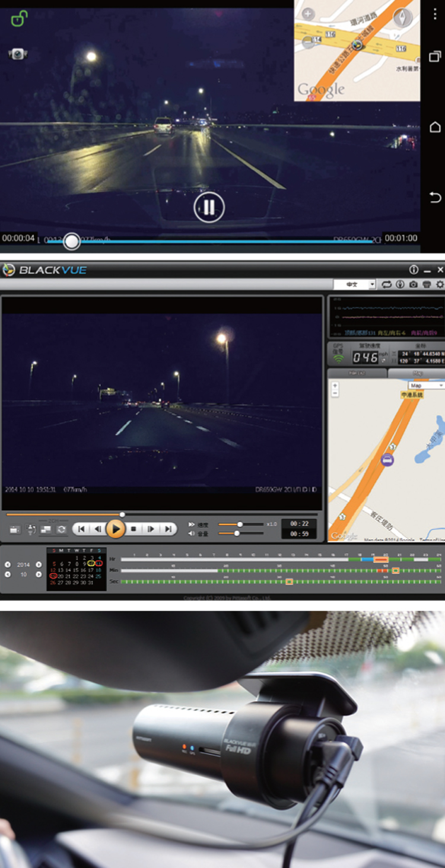Click the Stop playback button
This screenshot has width=445, height=868.
click(x=133, y=529)
